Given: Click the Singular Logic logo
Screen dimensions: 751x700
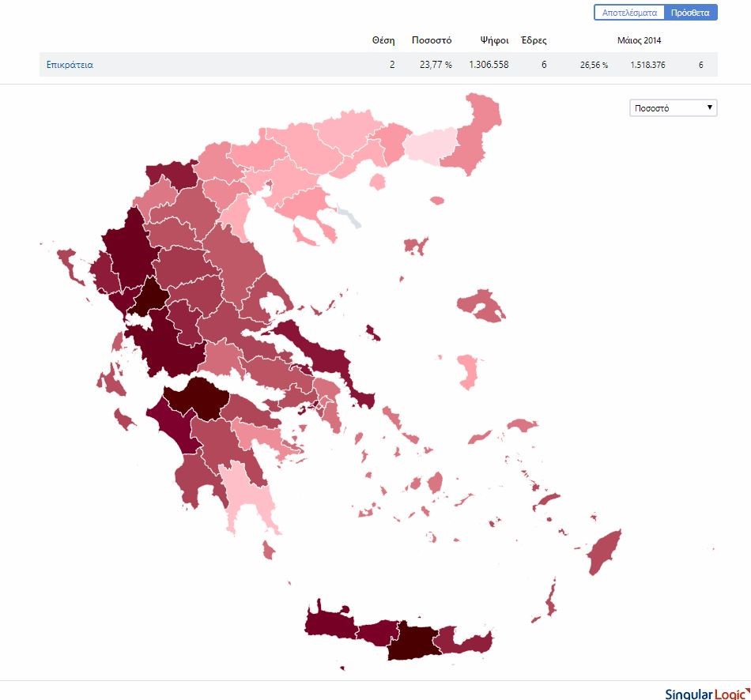Looking at the screenshot, I should coord(706,693).
